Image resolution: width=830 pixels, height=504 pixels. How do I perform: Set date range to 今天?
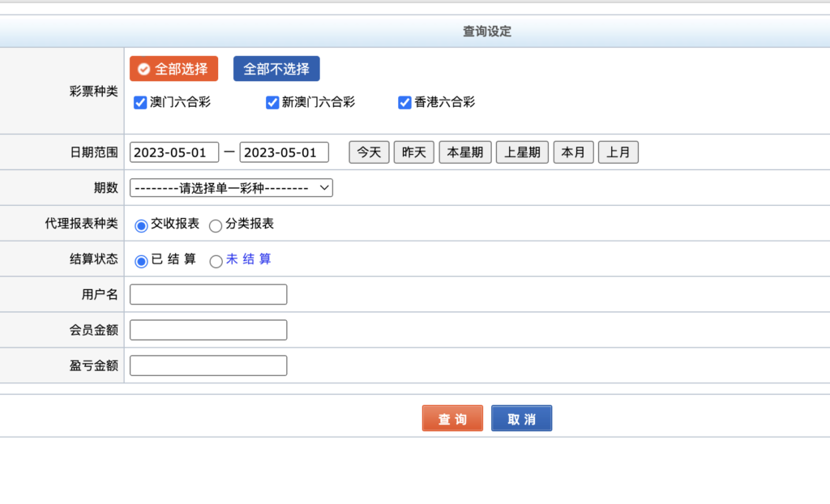(369, 152)
